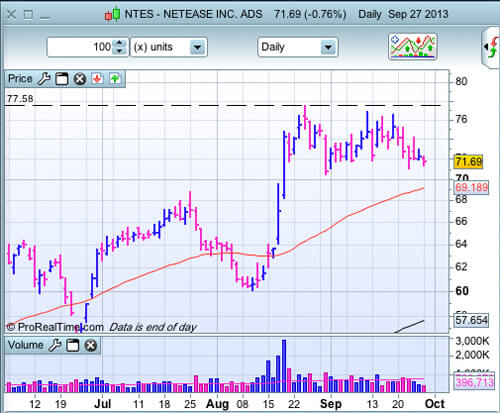Screen dimensions: 500x413
Task: Click the Aug label on time axis
Action: 217,404
